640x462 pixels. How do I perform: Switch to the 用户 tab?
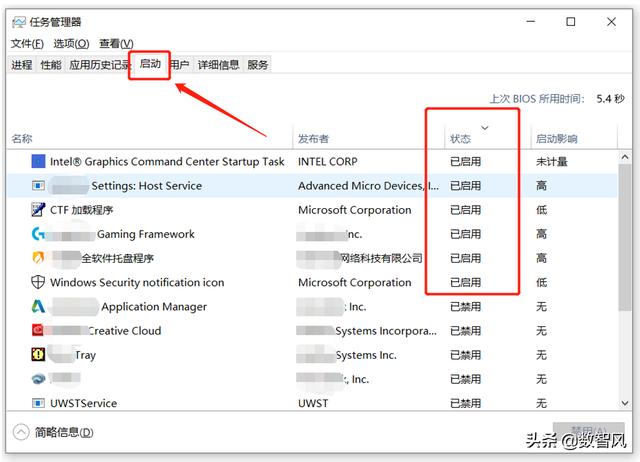(180, 64)
